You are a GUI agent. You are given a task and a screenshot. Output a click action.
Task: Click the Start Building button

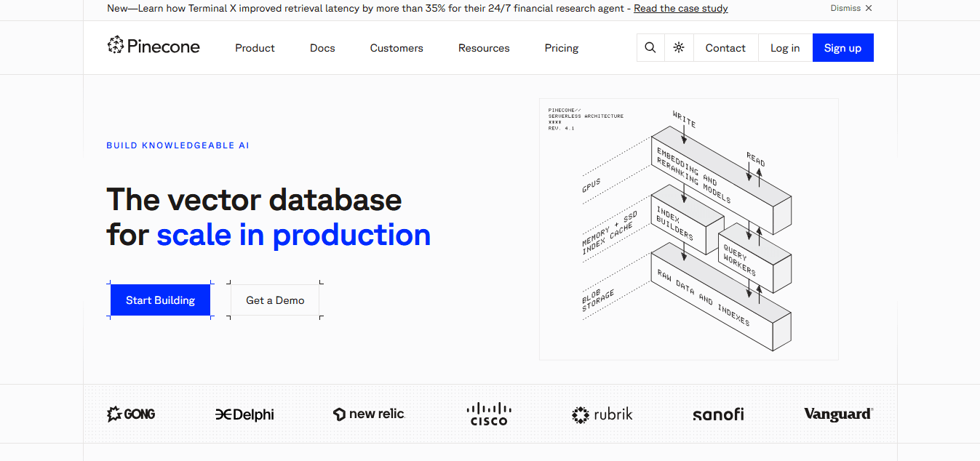[160, 300]
